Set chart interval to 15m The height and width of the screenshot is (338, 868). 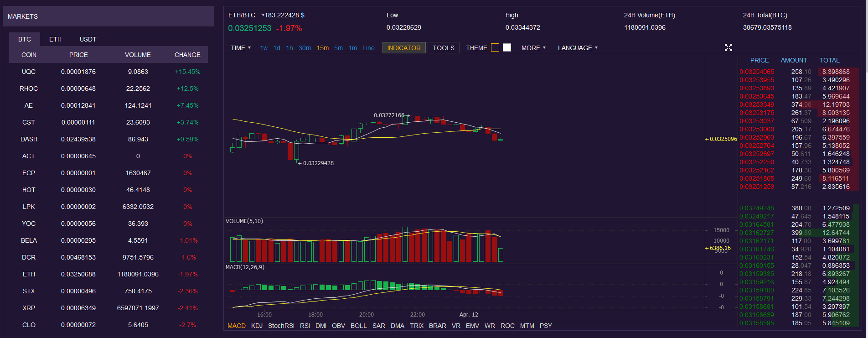click(x=323, y=48)
